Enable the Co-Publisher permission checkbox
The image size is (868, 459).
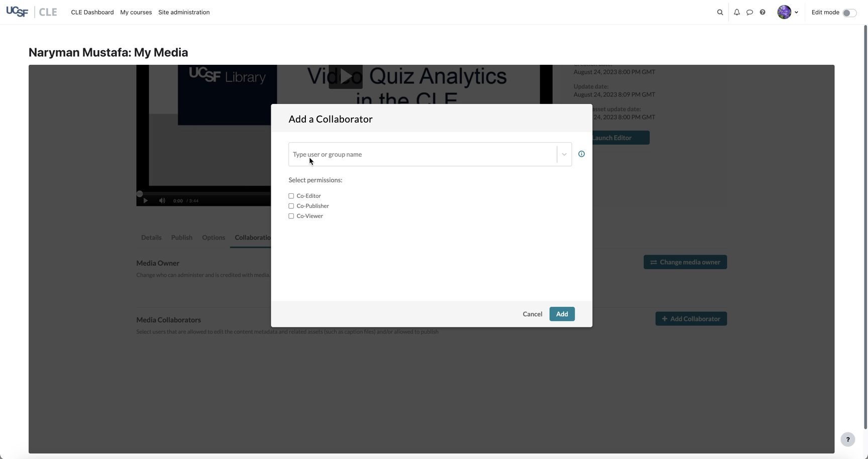(x=291, y=206)
